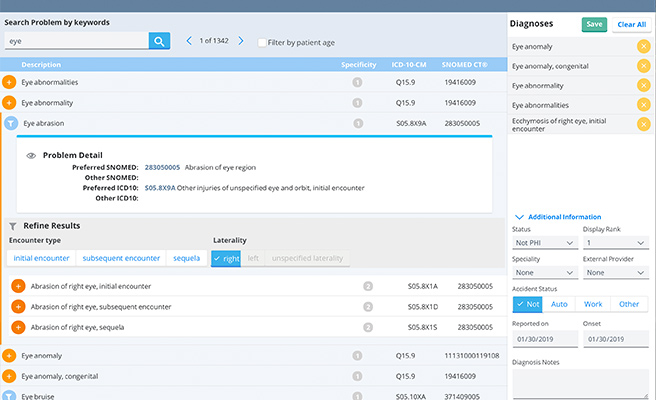Add Eye abnormality with plus icon
This screenshot has width=656, height=400.
click(x=9, y=103)
